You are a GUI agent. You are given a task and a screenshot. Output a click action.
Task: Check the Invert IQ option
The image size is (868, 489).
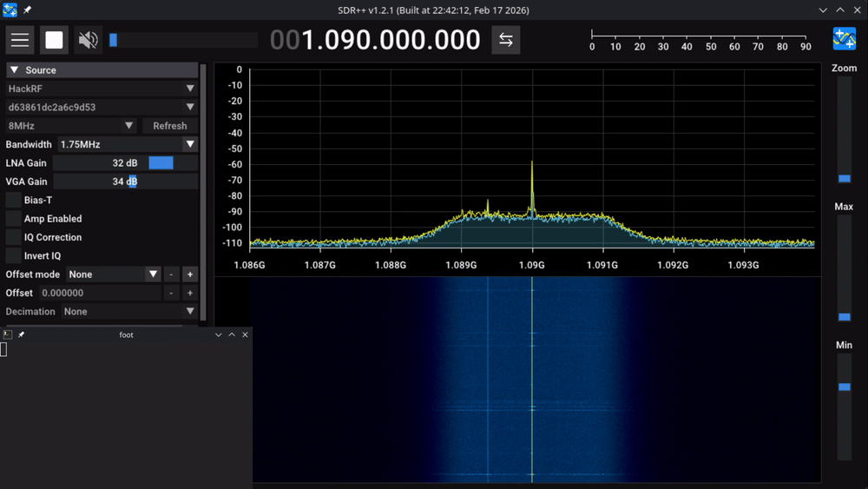14,255
